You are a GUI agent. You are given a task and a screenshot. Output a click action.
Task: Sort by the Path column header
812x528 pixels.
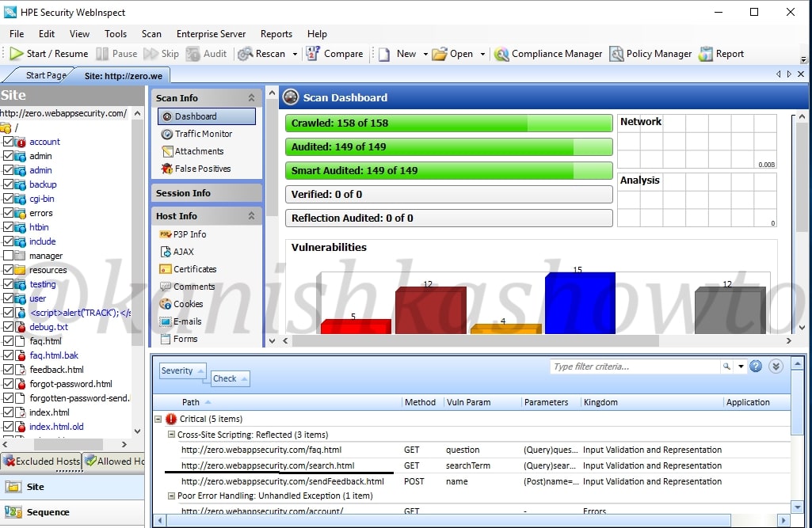191,402
